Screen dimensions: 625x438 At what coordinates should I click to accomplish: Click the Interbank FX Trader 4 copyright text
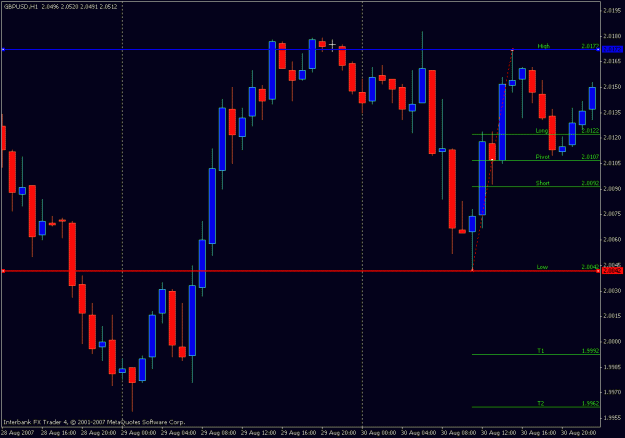coord(94,422)
